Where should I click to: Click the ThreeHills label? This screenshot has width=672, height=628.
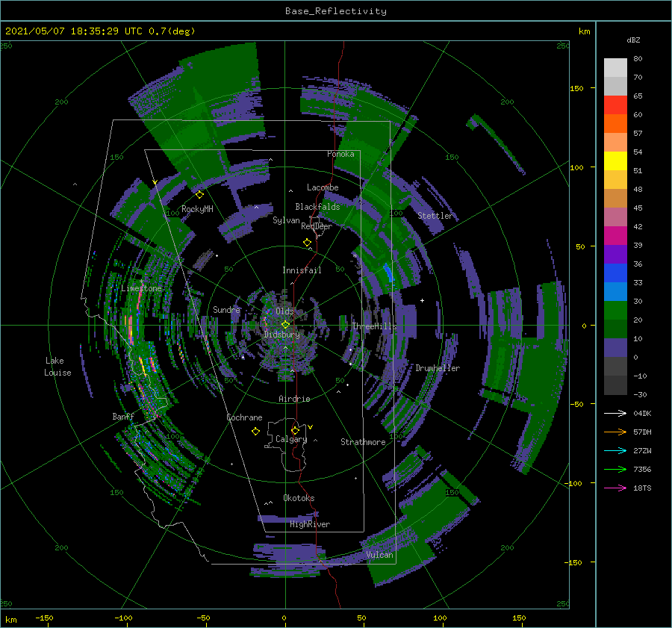click(374, 326)
